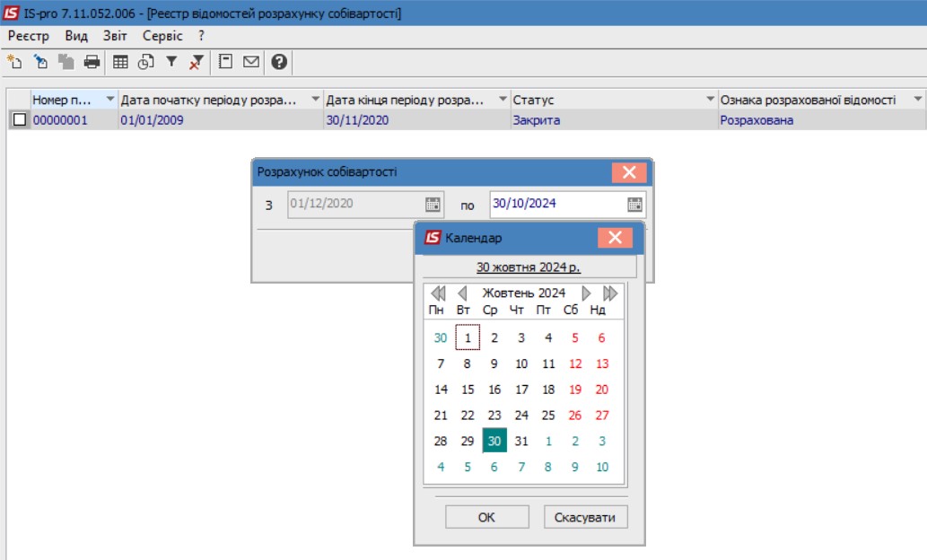927x560 pixels.
Task: Click the printer icon in toolbar
Action: [92, 62]
